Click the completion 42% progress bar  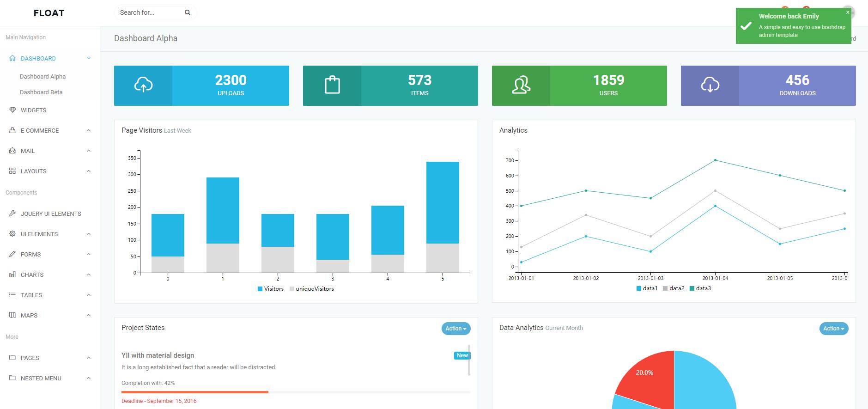296,392
